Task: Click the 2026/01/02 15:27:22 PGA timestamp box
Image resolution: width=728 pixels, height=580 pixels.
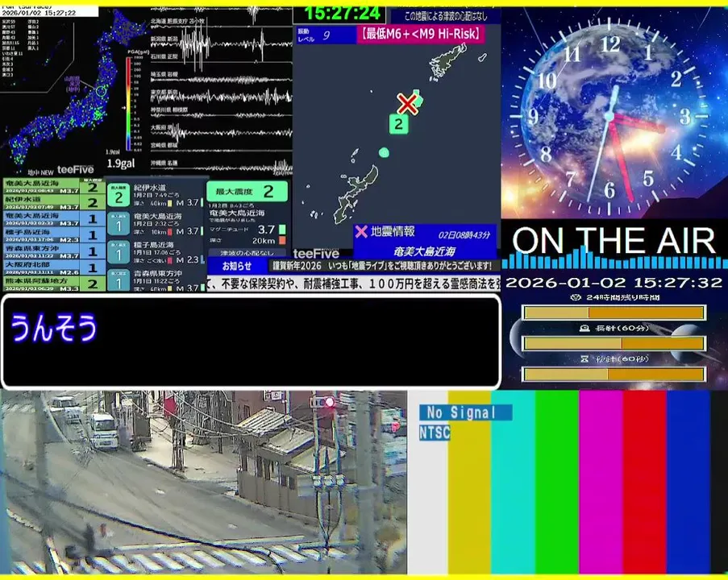Action: tap(49, 11)
